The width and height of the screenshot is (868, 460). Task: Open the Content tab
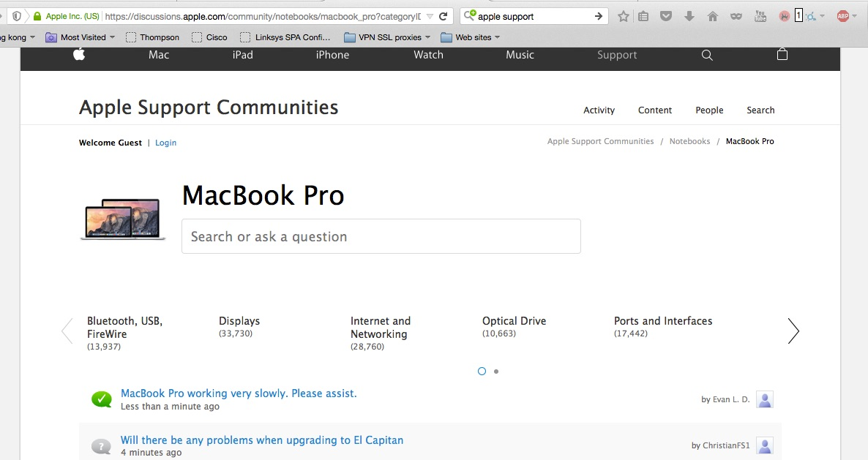(654, 110)
